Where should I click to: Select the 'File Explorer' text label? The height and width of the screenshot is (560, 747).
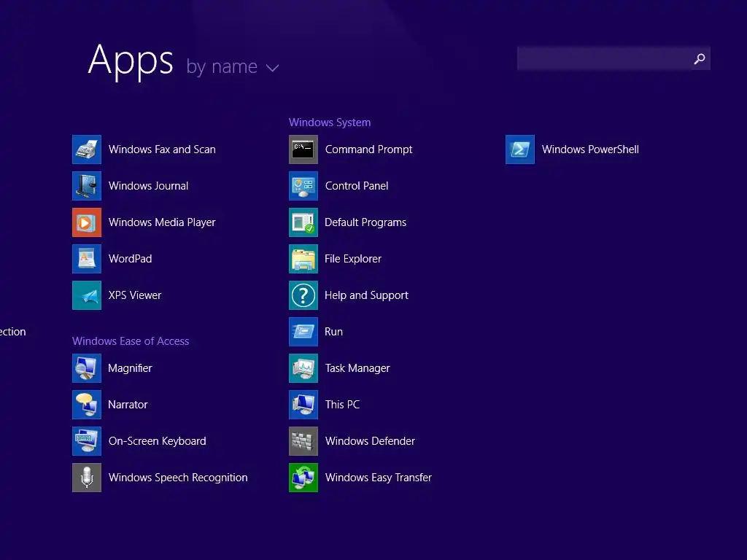tap(353, 259)
